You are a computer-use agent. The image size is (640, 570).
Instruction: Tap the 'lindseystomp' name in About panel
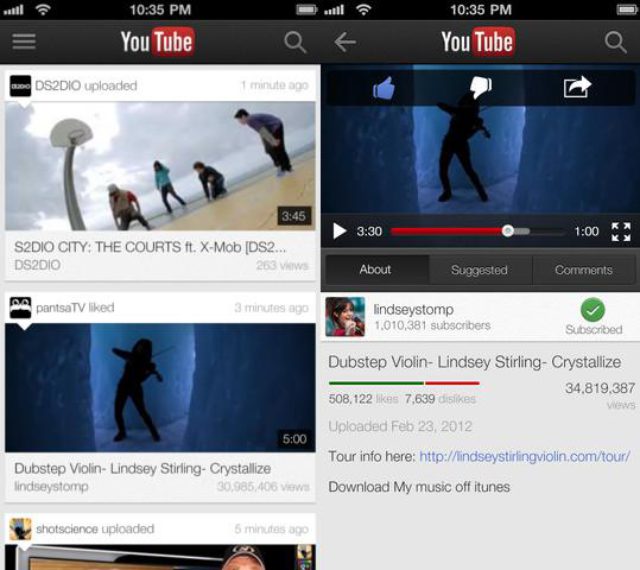point(413,309)
